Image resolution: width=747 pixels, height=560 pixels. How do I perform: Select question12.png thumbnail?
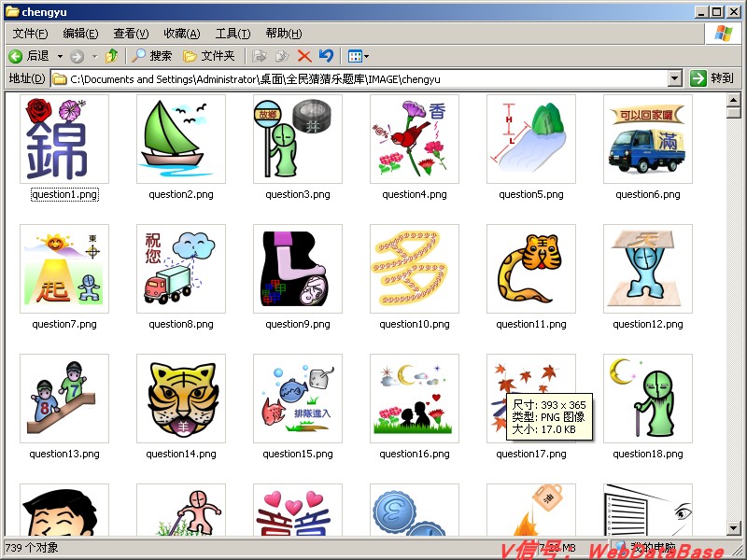point(648,269)
